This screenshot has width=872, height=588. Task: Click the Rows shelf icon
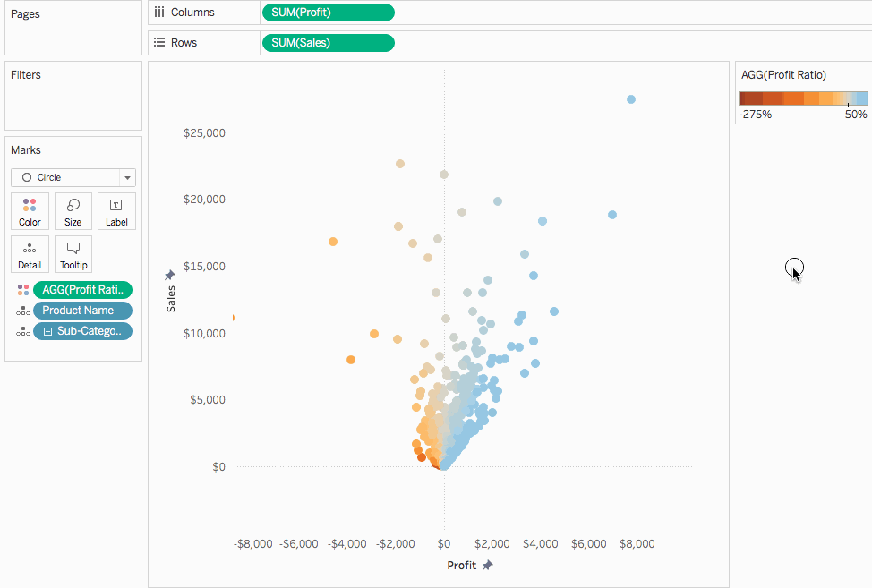(x=159, y=42)
